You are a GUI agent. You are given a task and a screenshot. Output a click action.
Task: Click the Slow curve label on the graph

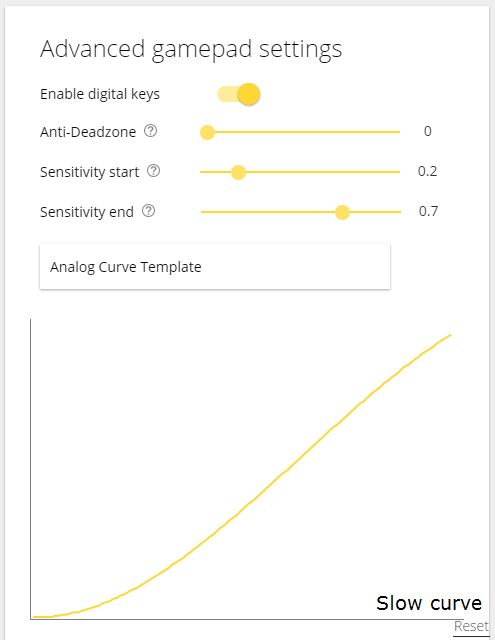pyautogui.click(x=429, y=603)
